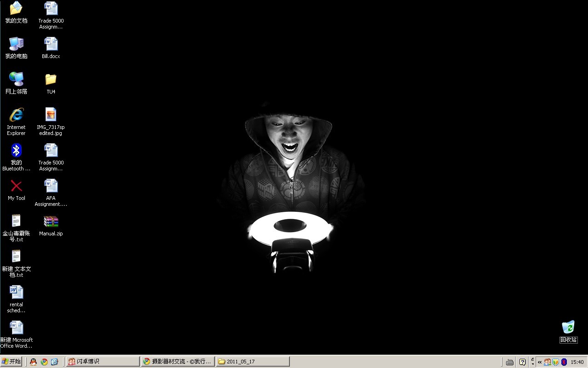
Task: Launch QQ penguin from quick launch
Action: (x=33, y=362)
